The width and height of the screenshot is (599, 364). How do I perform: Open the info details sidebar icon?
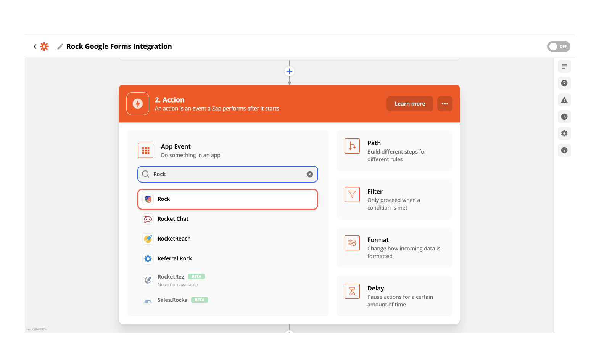click(x=564, y=150)
